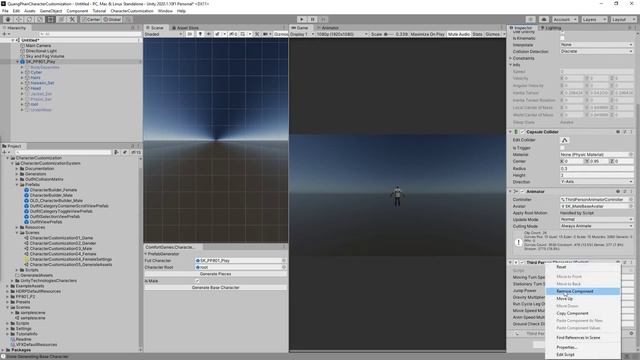640x360 pixels.
Task: Click the Project panel add (+) button
Action: click(x=5, y=152)
